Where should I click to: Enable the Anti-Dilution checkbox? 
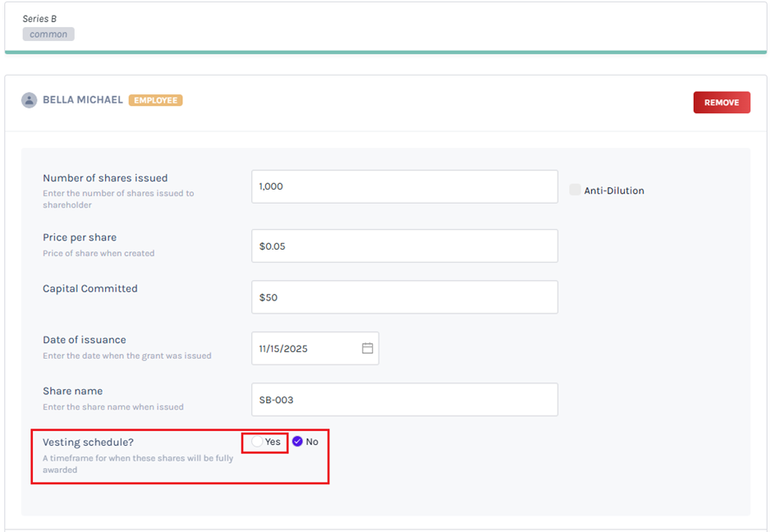click(x=575, y=190)
